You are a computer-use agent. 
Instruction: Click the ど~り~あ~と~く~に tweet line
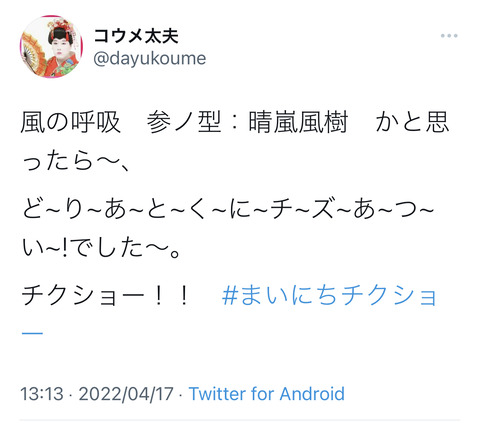click(137, 210)
